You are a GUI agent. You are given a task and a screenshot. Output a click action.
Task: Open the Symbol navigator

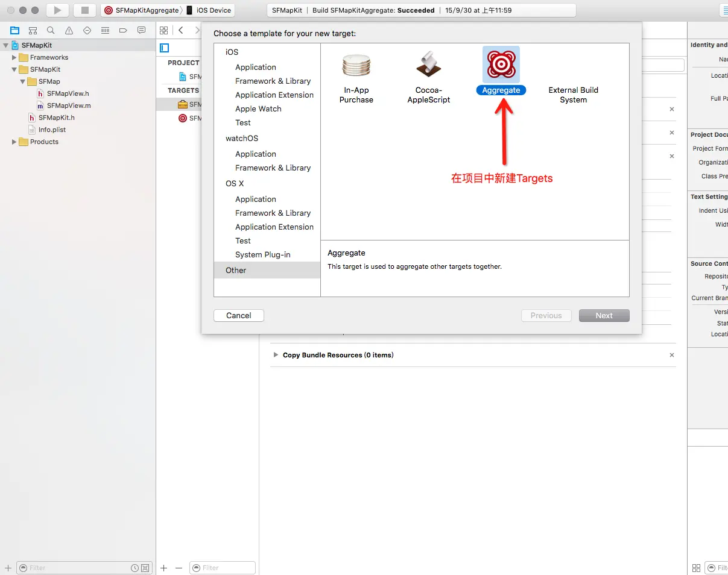pos(33,30)
